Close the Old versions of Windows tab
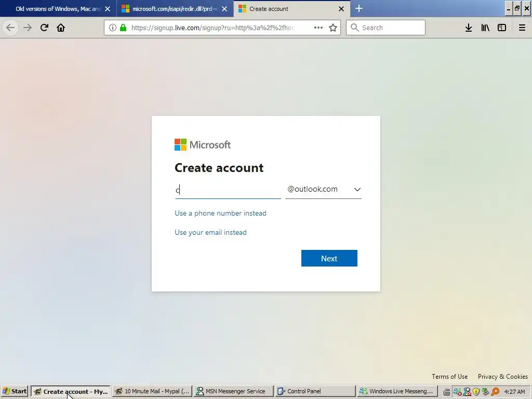532x399 pixels. click(x=108, y=9)
